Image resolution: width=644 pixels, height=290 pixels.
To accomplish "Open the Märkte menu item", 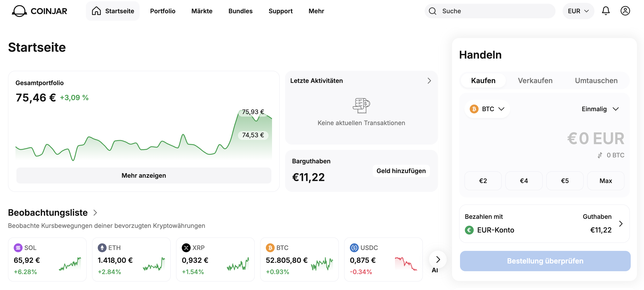I will point(202,11).
